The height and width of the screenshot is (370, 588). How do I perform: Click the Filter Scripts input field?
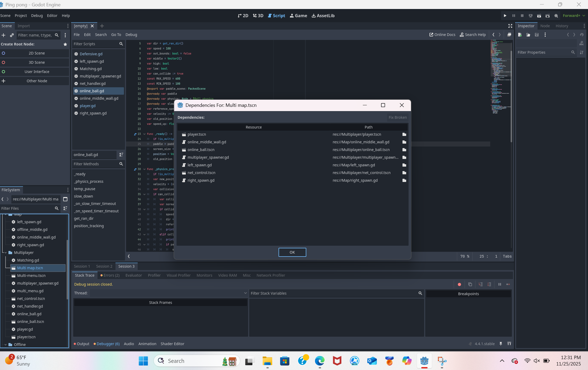click(x=95, y=44)
